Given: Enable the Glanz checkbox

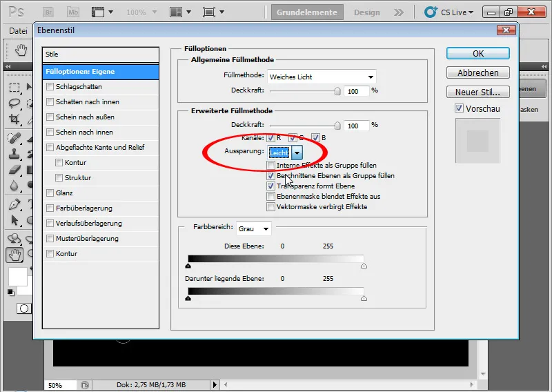Looking at the screenshot, I should pos(50,193).
